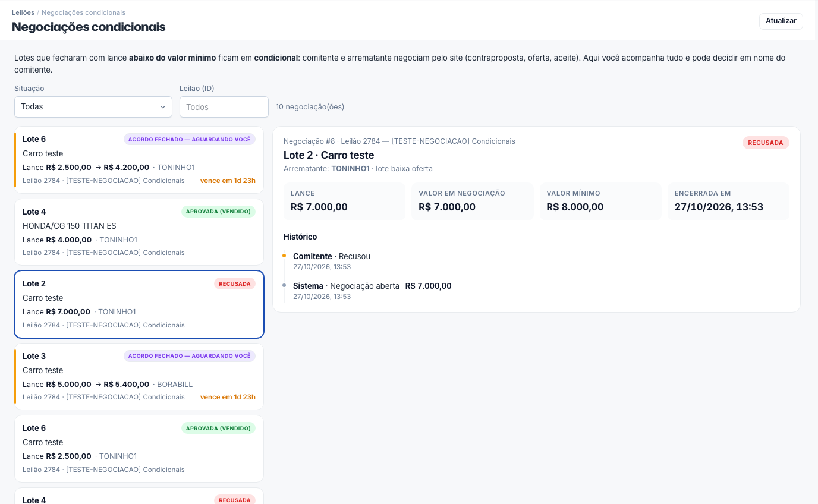Select the highlighted Lote 2 Recusada card

tap(139, 304)
